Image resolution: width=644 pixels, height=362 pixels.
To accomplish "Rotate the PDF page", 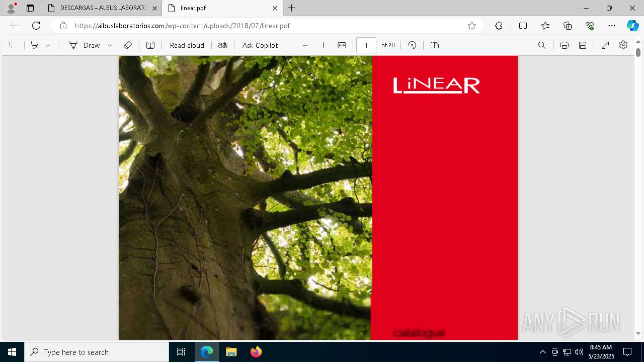I will pyautogui.click(x=412, y=45).
